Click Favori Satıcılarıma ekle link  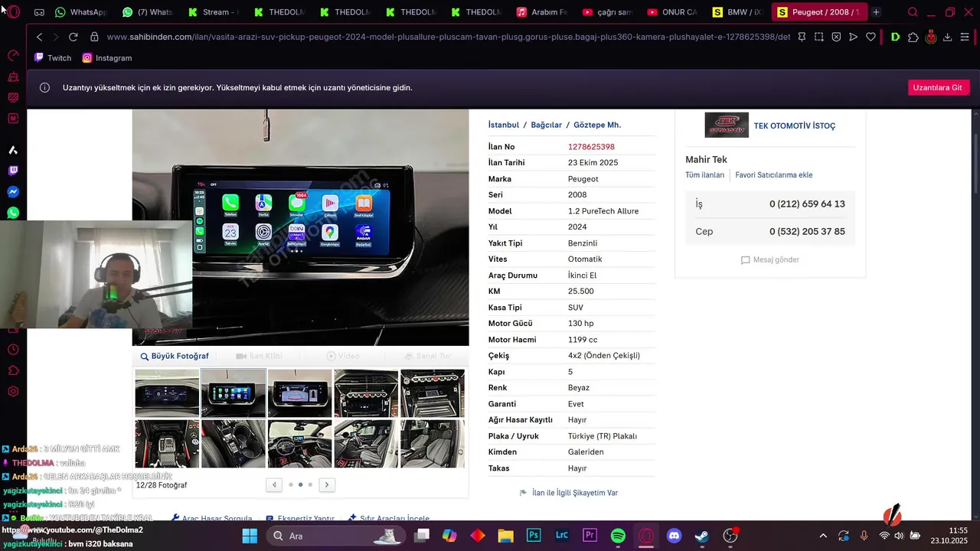(x=774, y=175)
